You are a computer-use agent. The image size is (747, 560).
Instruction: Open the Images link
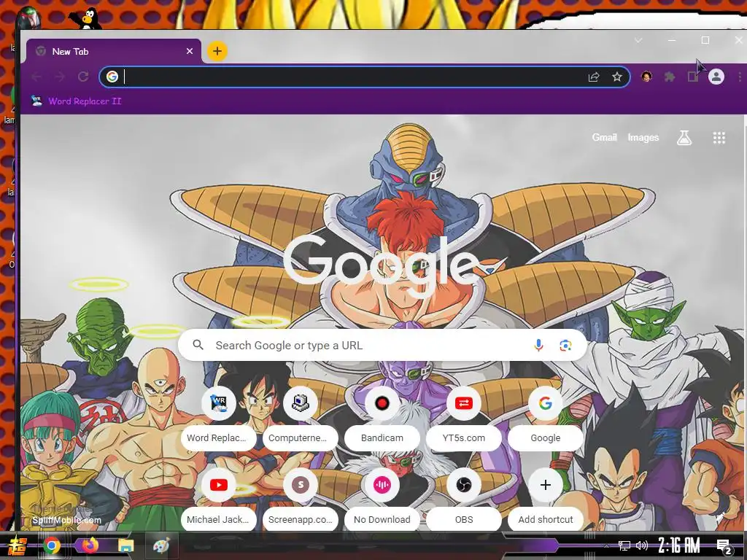coord(643,138)
